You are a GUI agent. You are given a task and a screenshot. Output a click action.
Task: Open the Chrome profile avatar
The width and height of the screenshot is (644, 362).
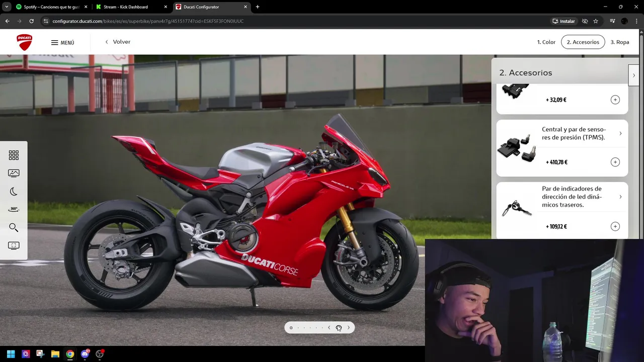point(624,21)
